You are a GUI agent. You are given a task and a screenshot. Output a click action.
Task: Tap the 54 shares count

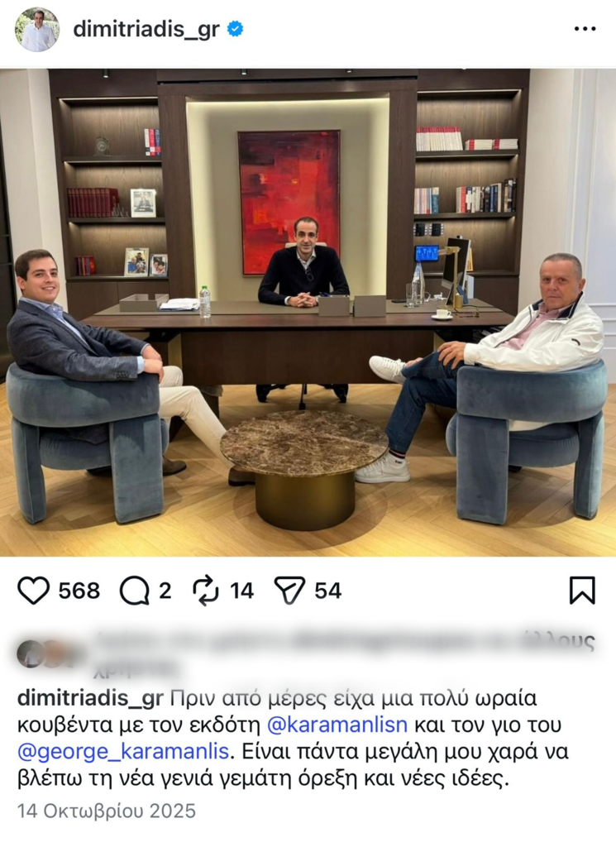328,591
